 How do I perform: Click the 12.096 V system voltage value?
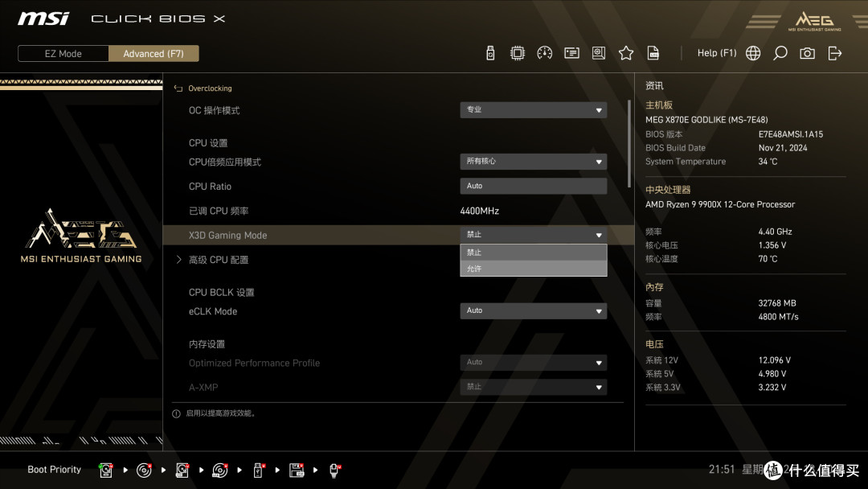pyautogui.click(x=774, y=360)
